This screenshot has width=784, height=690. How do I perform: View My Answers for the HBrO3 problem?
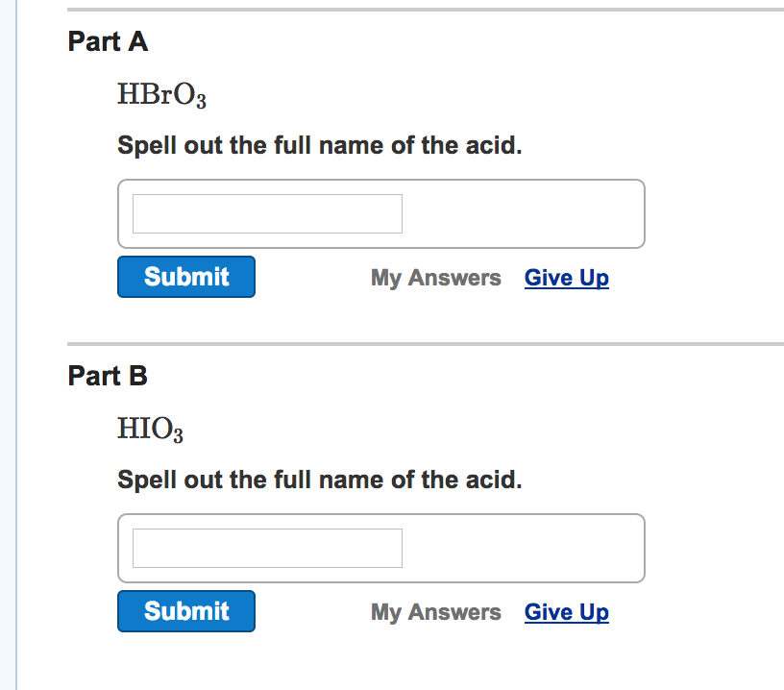point(435,277)
